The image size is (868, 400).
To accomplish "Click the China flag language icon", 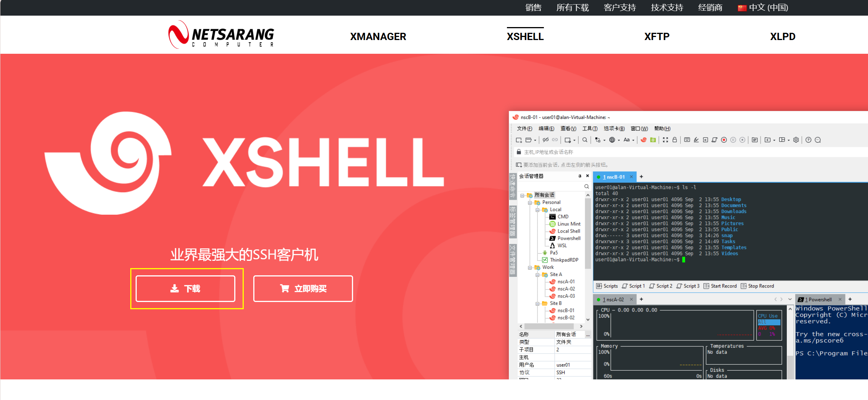I will pyautogui.click(x=742, y=8).
